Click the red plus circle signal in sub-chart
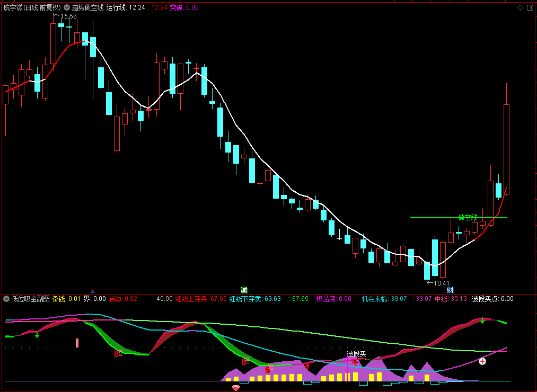Screen dimensions: 537x392 click(x=482, y=361)
